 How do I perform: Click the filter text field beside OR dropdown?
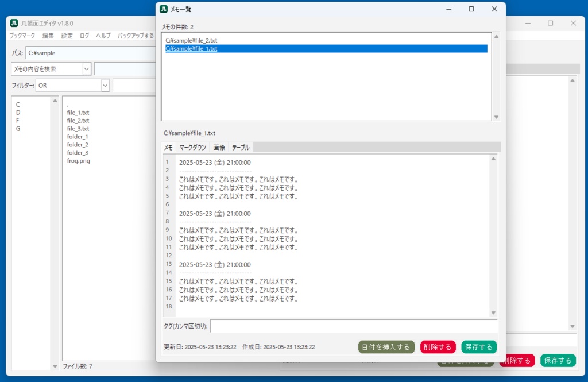point(134,86)
